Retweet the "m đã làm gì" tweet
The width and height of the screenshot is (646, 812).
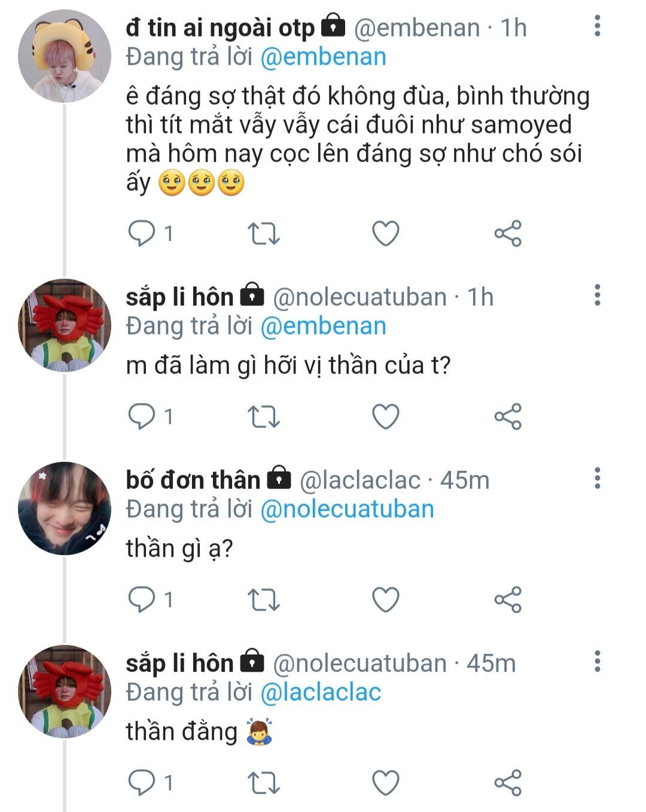pos(263,416)
